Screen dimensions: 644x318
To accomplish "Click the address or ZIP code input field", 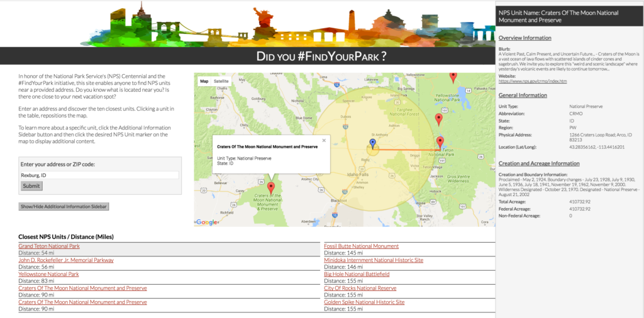I will pos(100,175).
